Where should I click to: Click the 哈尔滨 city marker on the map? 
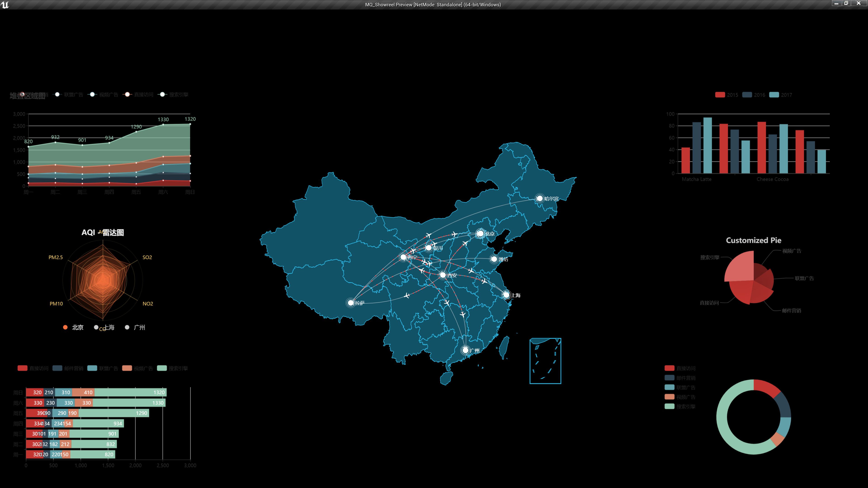click(540, 198)
